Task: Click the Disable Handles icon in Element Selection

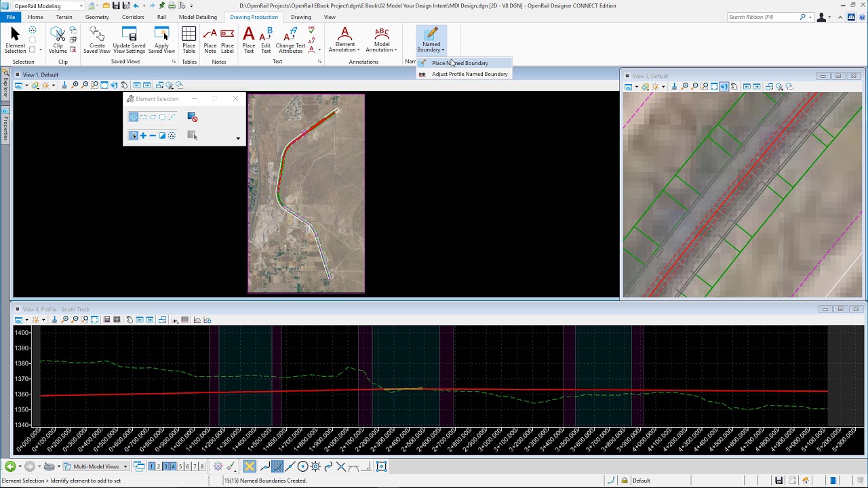Action: [192, 117]
